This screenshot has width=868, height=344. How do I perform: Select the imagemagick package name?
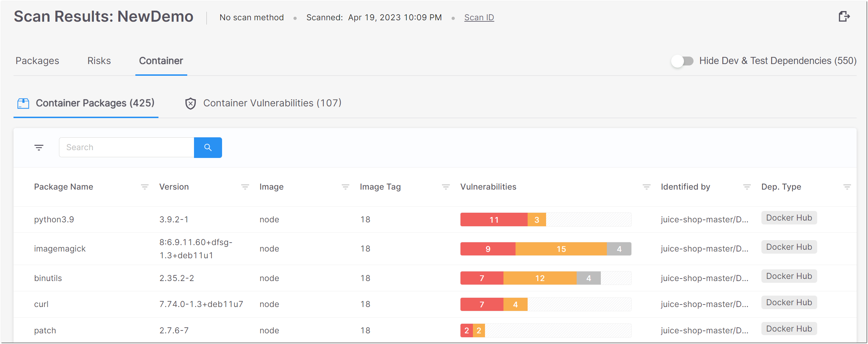(x=60, y=249)
